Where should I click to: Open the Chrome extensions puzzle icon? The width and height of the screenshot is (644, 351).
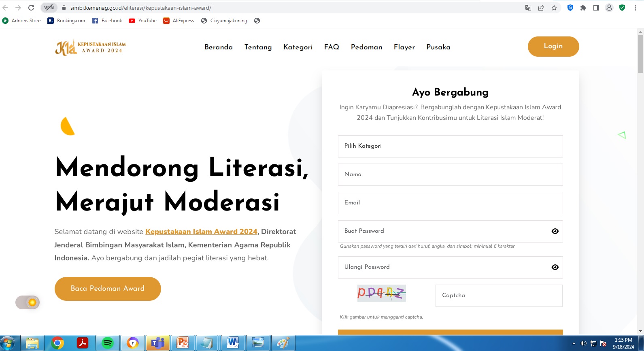click(x=583, y=8)
